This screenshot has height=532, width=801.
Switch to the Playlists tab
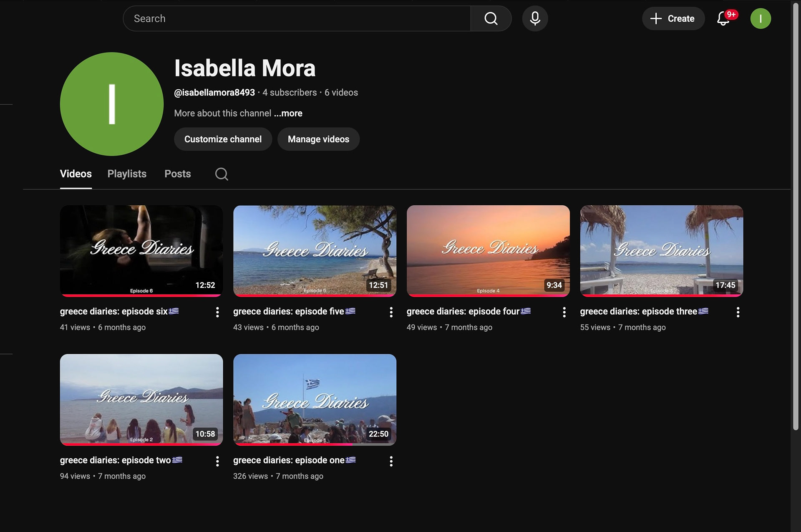click(x=127, y=174)
